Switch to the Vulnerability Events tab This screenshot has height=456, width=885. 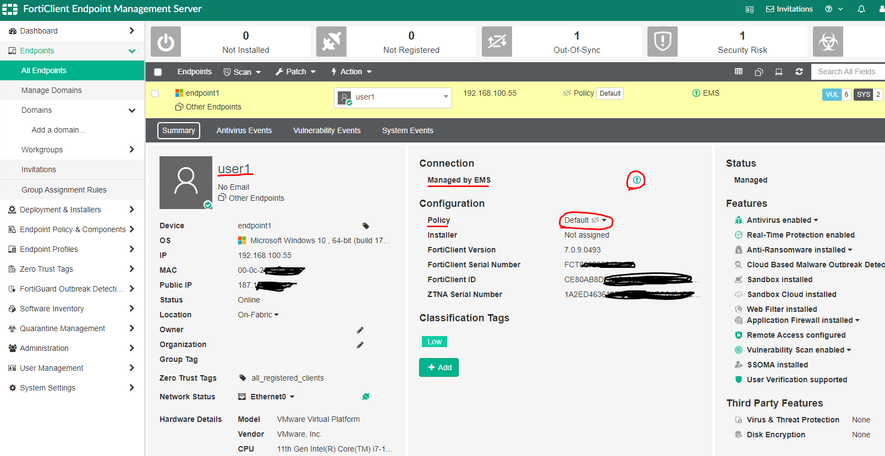(x=327, y=130)
